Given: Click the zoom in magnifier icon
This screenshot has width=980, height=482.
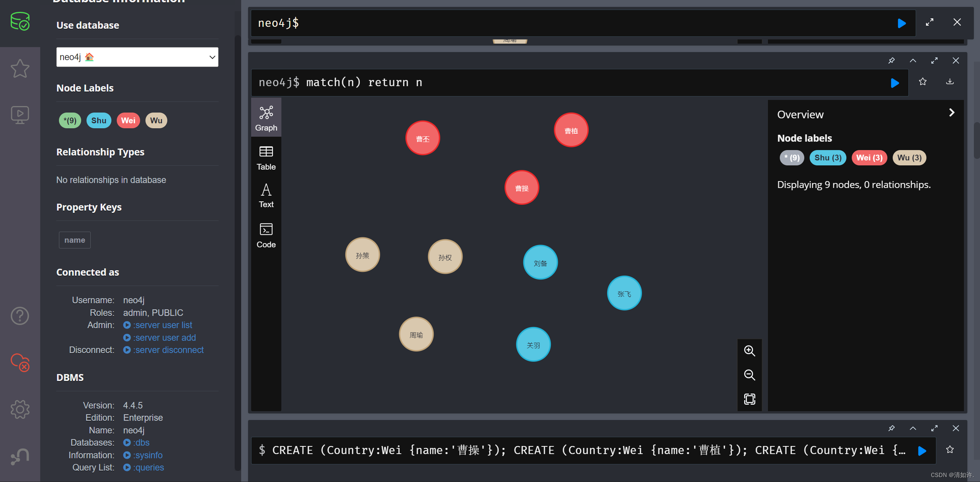Looking at the screenshot, I should tap(749, 351).
